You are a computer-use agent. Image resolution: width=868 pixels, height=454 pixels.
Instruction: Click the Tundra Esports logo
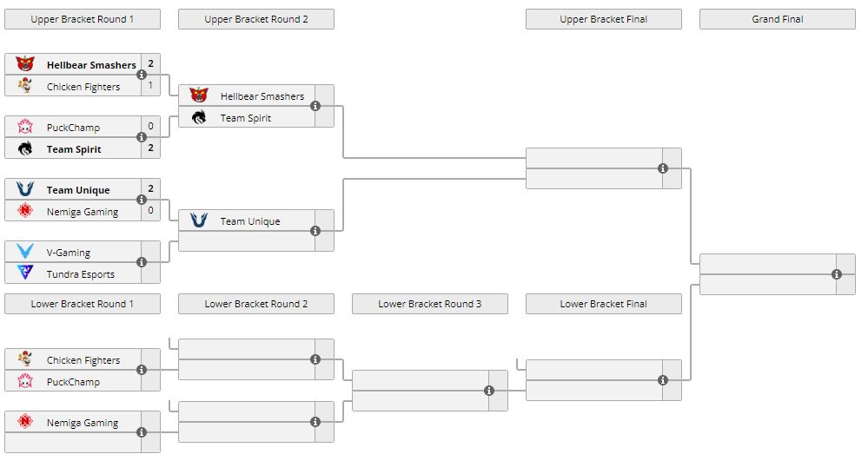[25, 273]
